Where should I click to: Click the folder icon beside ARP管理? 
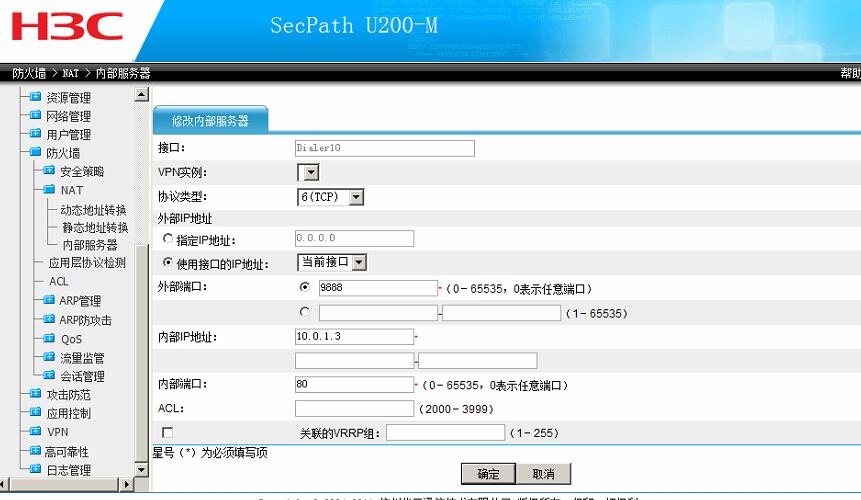49,300
